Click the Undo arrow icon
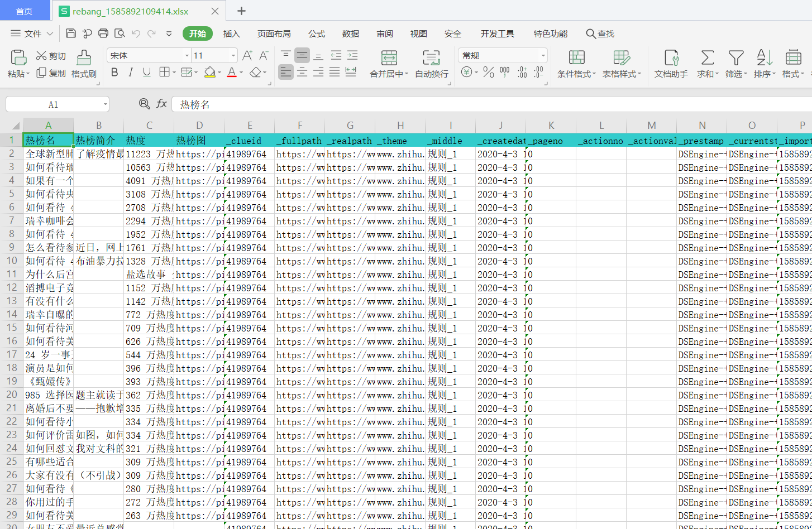This screenshot has width=812, height=529. [136, 33]
